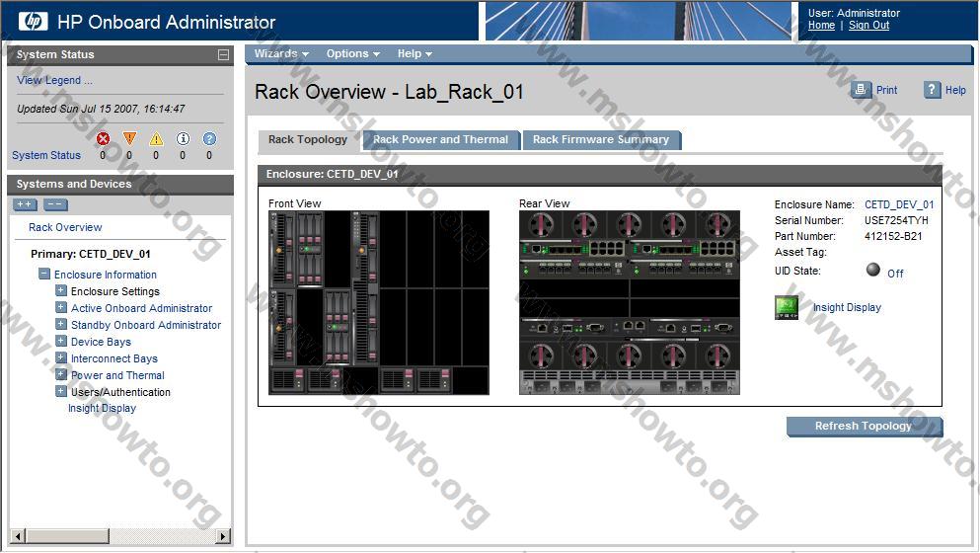Screen dimensions: 980x553
Task: Click the CETD_DEV_01 enclosure name link
Action: [x=899, y=204]
